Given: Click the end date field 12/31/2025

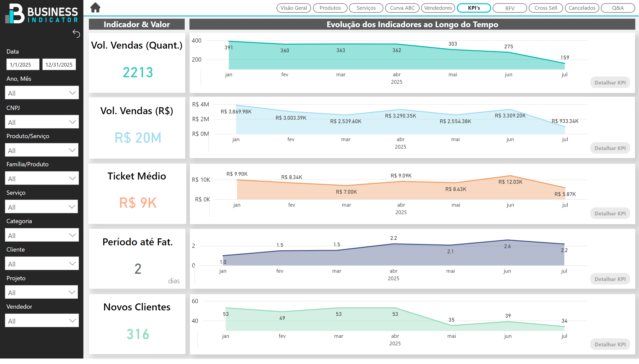Looking at the screenshot, I should coord(59,65).
